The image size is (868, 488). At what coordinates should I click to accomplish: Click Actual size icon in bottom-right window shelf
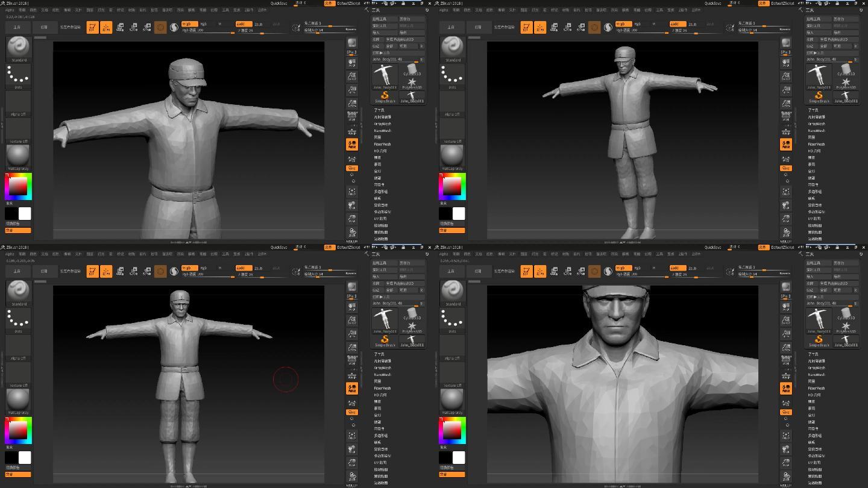coord(786,334)
